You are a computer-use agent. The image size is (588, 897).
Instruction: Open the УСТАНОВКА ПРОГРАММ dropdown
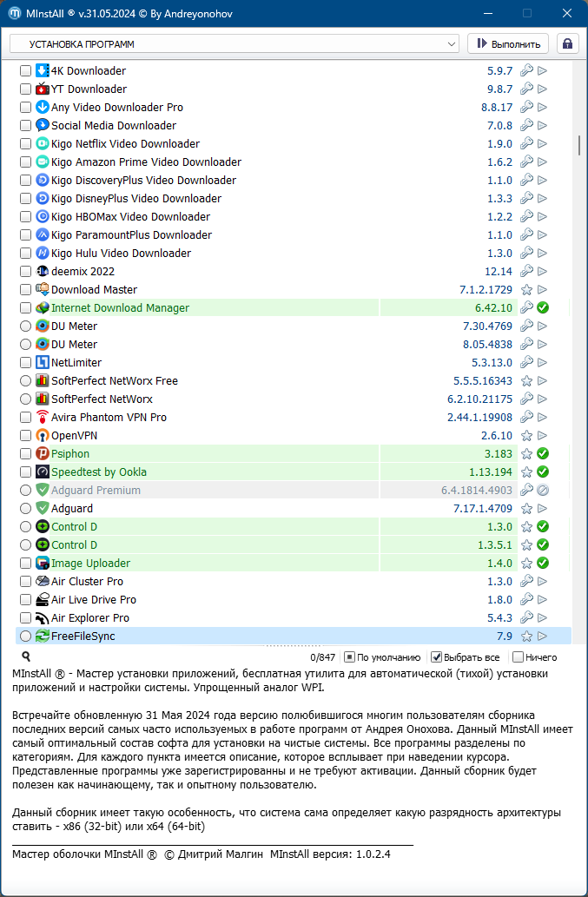tap(235, 44)
